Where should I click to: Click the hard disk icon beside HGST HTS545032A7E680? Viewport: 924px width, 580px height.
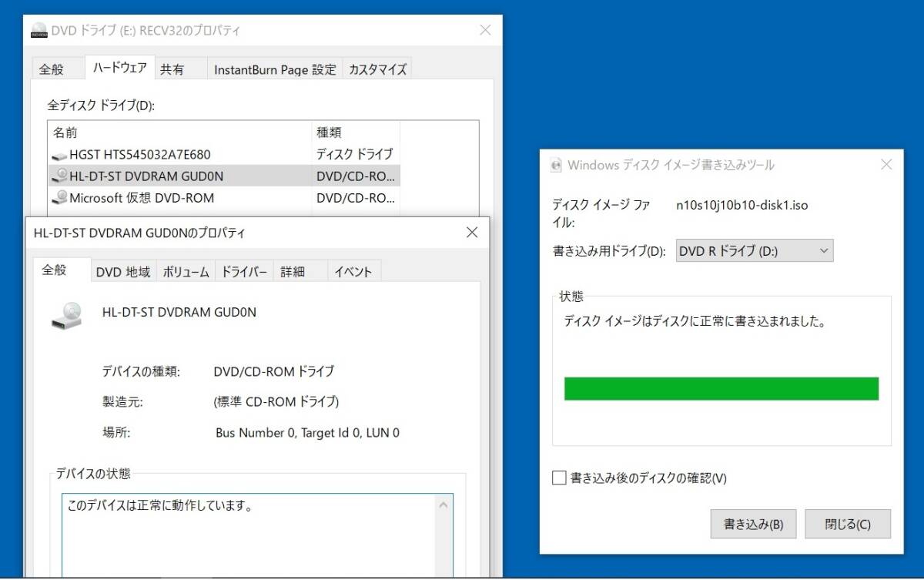pyautogui.click(x=59, y=155)
